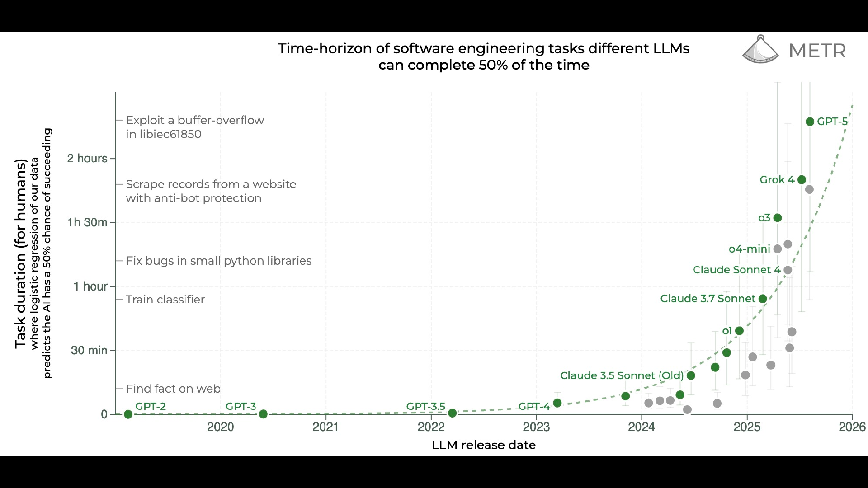Click the "Claude 3.7 Sonnet" label
Viewport: 868px width, 488px height.
(708, 299)
